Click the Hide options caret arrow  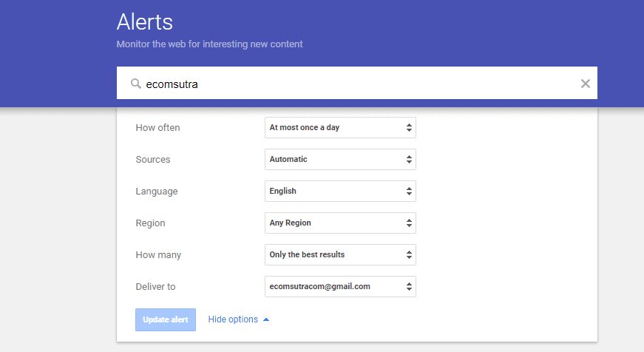[266, 319]
